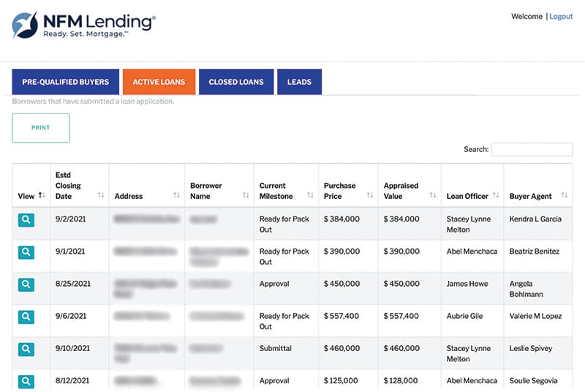The width and height of the screenshot is (585, 392).
Task: Click the Logout link
Action: tap(561, 16)
